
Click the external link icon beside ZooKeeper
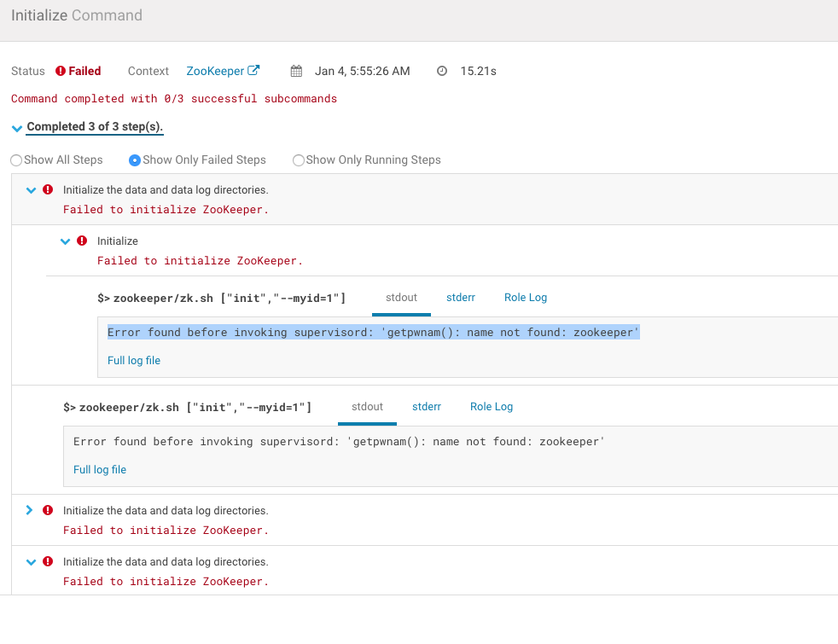pos(253,71)
